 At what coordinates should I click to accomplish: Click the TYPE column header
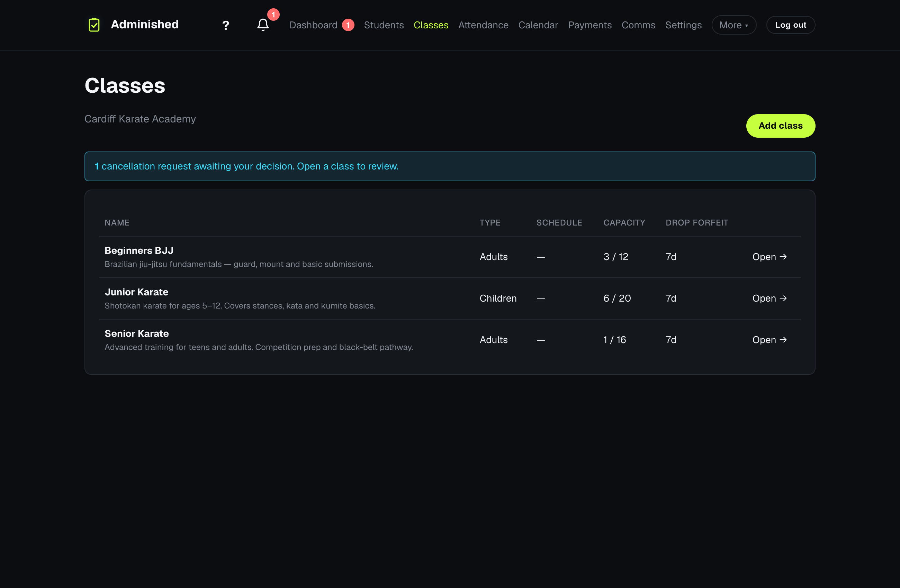[490, 223]
